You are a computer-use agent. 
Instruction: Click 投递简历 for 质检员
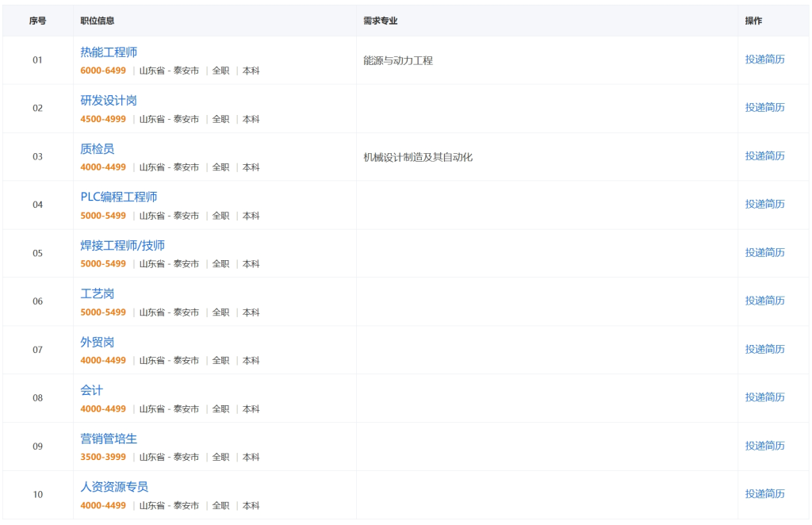[765, 156]
